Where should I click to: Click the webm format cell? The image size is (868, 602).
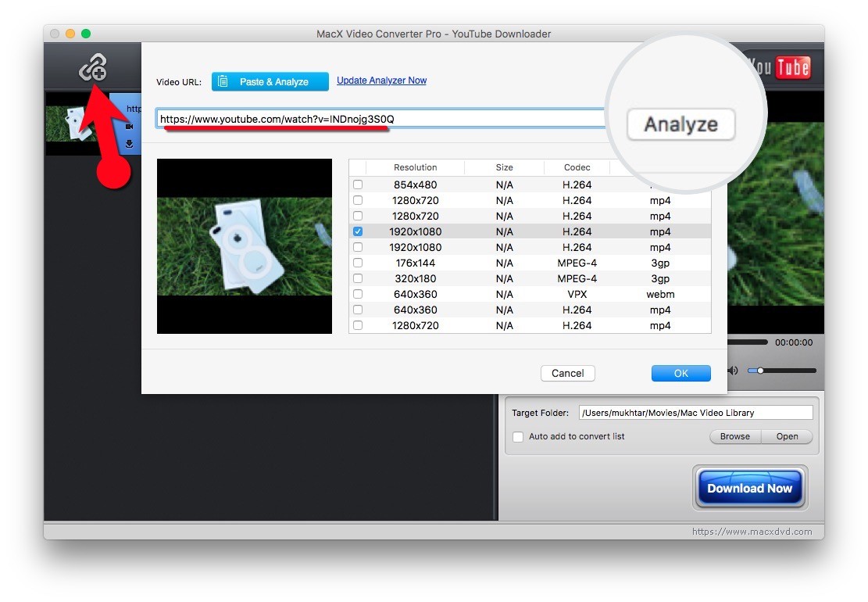tap(660, 294)
